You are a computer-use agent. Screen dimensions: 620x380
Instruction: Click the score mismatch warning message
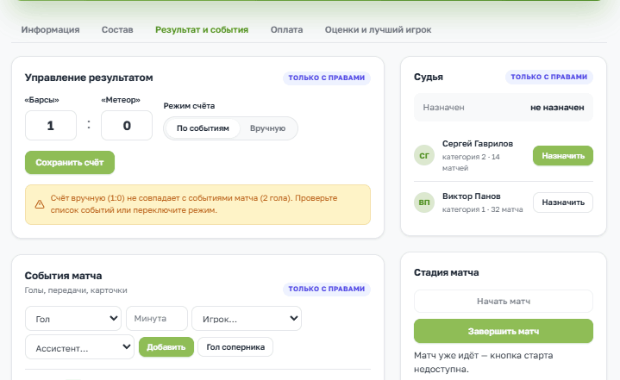198,204
